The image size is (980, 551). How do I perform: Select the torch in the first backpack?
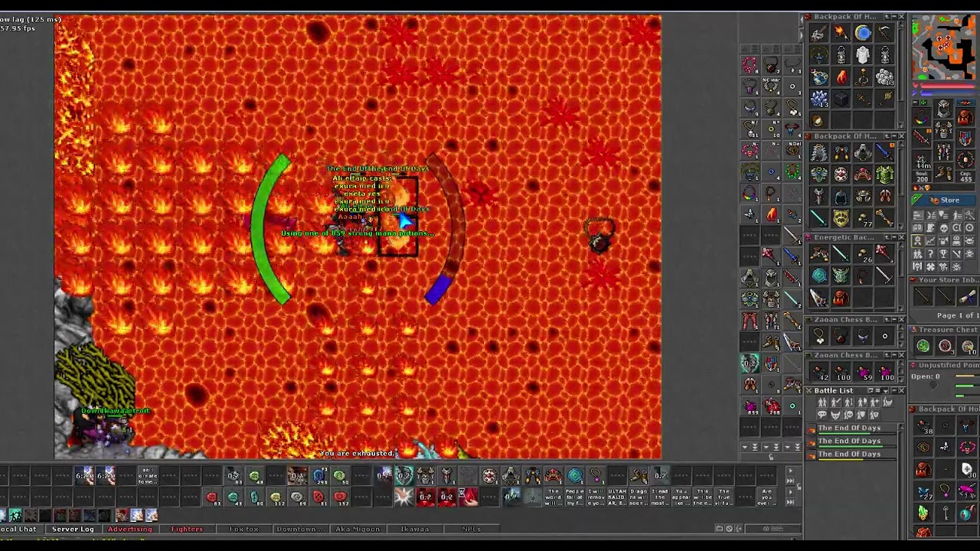coord(841,32)
